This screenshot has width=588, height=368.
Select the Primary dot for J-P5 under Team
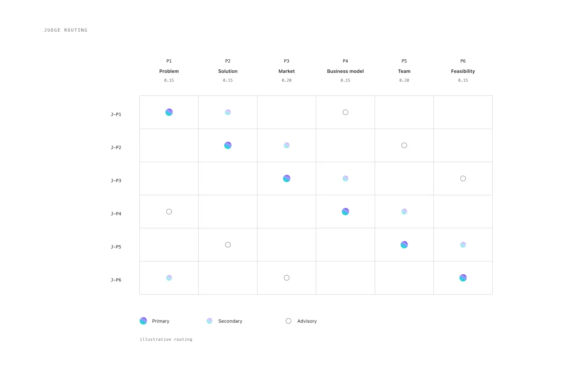pos(404,245)
